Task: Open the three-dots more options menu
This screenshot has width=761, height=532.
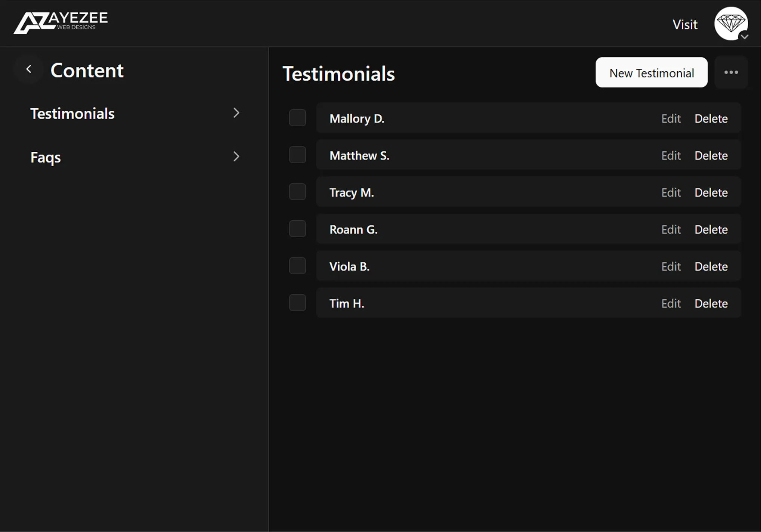Action: tap(731, 72)
